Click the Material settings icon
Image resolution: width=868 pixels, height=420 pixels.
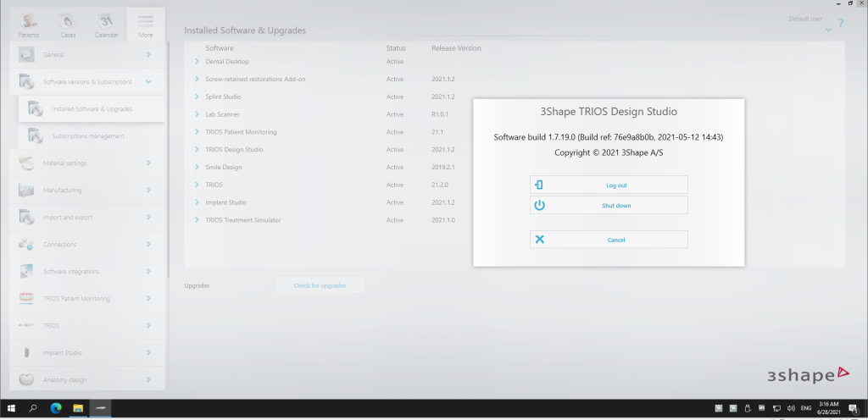27,163
